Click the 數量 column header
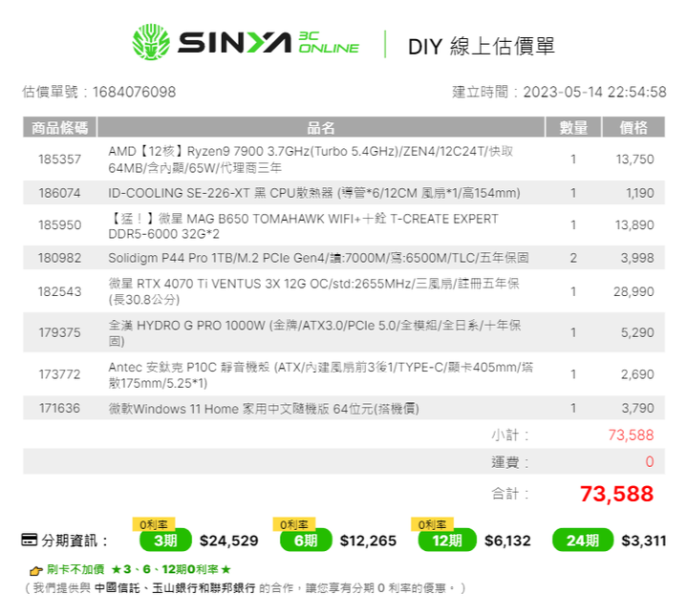 tap(573, 128)
